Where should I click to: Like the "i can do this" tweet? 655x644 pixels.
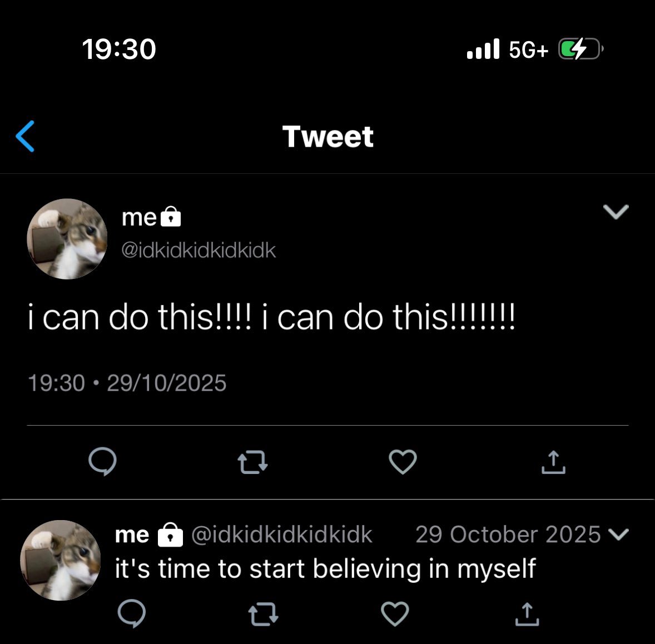pos(403,462)
